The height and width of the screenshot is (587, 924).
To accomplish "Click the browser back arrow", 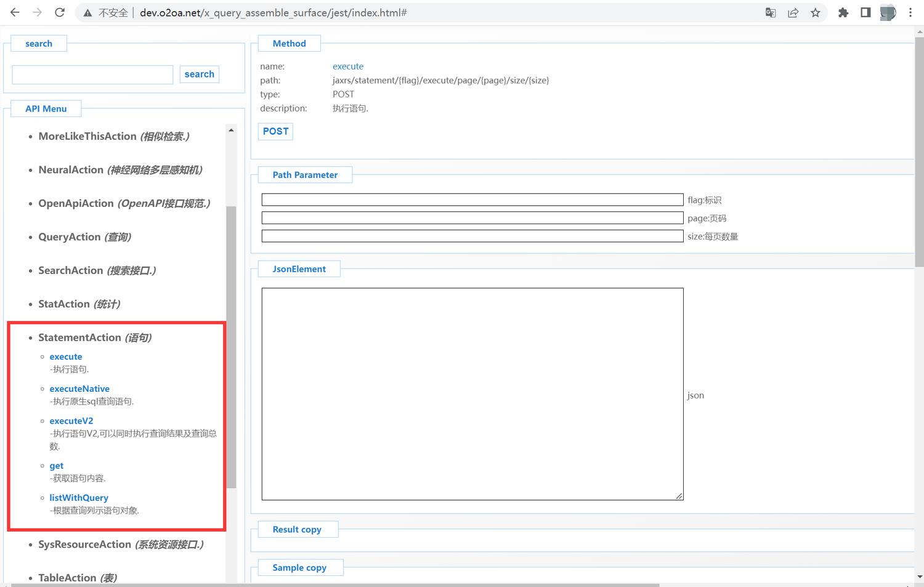I will point(15,12).
